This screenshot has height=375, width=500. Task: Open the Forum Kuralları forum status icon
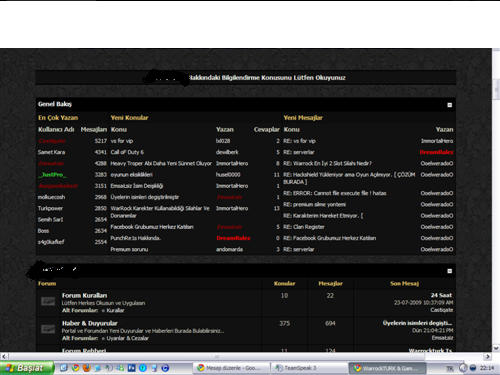pyautogui.click(x=48, y=301)
